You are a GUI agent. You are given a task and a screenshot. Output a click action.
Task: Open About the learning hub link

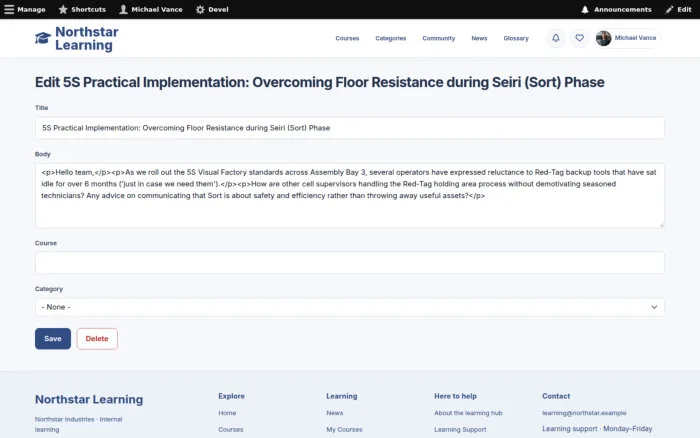(x=468, y=413)
